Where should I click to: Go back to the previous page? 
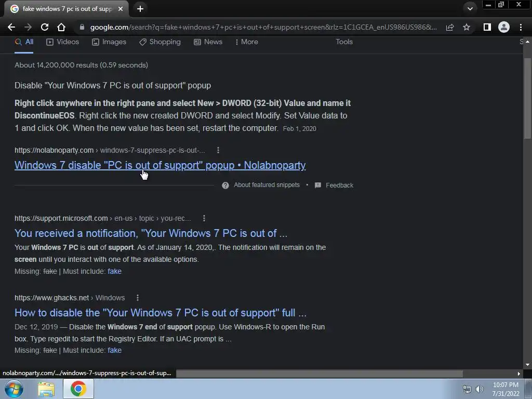point(11,27)
